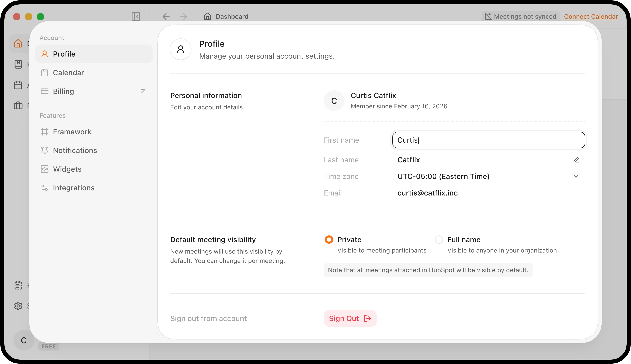631x364 pixels.
Task: Click the C avatar next to Curtis Catflix
Action: coord(334,101)
